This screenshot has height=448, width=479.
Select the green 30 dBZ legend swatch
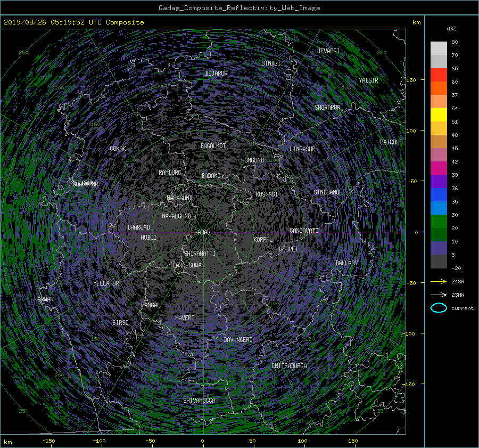(439, 222)
